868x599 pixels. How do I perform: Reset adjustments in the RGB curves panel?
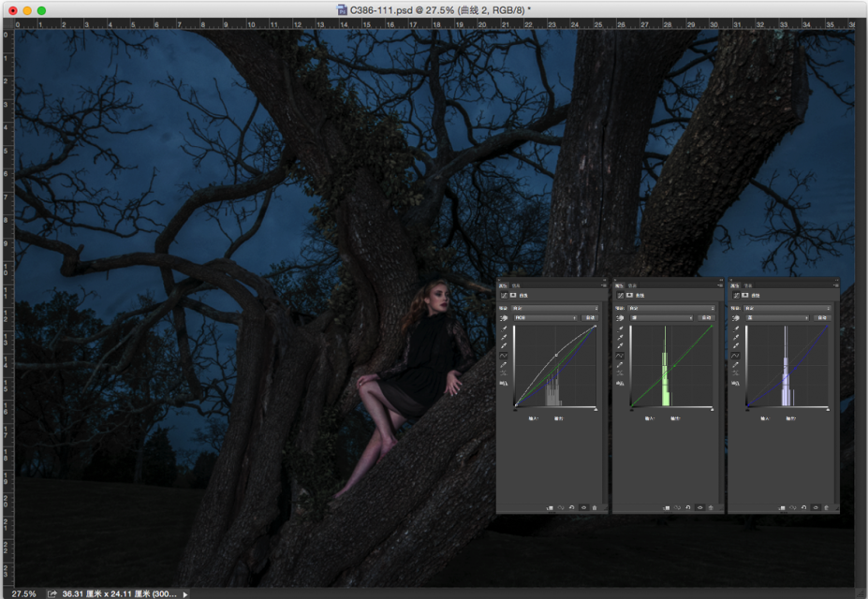(x=572, y=507)
